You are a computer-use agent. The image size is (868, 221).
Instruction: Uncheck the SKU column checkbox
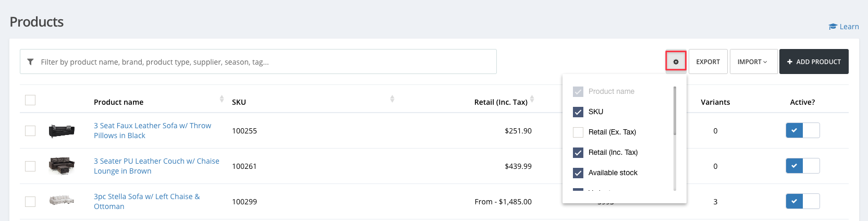(x=578, y=112)
